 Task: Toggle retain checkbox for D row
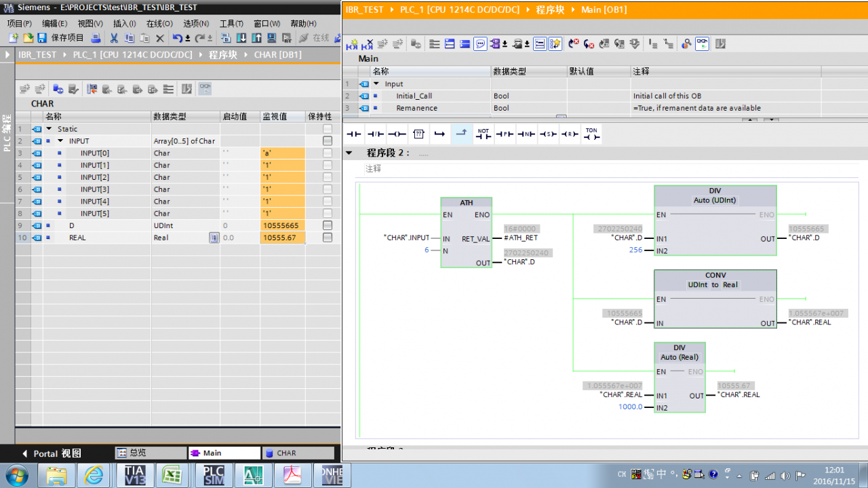point(328,225)
